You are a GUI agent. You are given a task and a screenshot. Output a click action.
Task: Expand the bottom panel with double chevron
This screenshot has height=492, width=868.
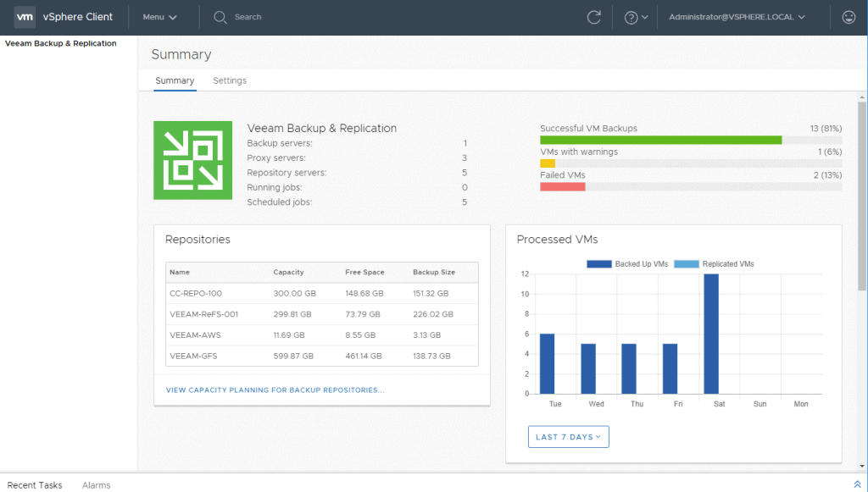[858, 484]
